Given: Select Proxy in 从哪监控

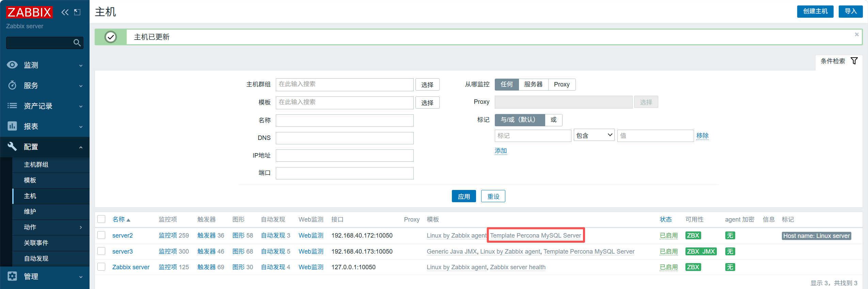Looking at the screenshot, I should pyautogui.click(x=562, y=84).
